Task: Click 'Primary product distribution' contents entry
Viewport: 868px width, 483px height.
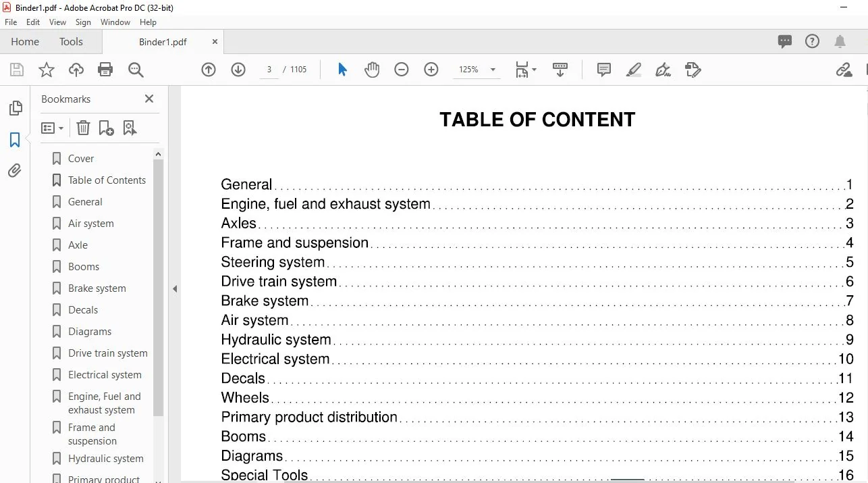Action: point(309,417)
